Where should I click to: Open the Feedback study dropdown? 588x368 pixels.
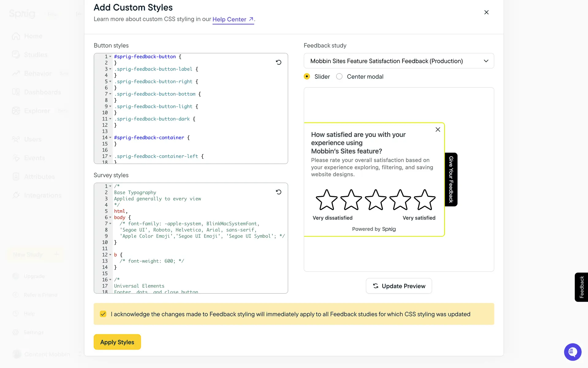point(399,61)
